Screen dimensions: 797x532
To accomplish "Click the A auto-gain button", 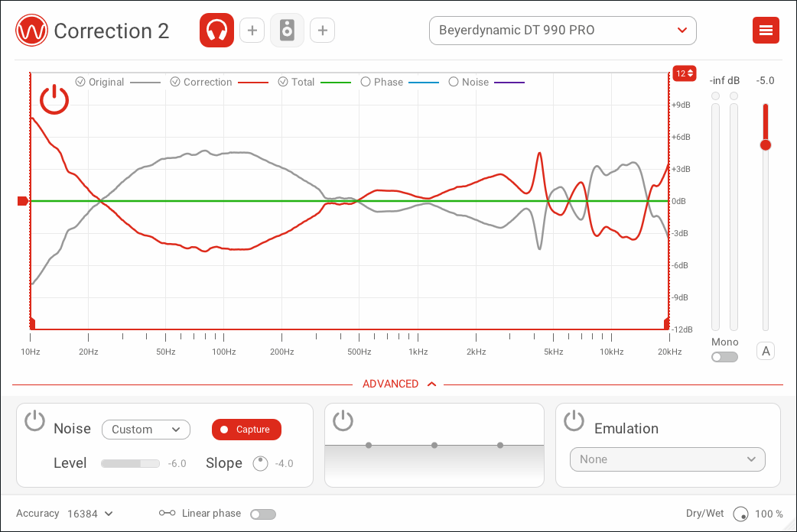I will (x=766, y=351).
